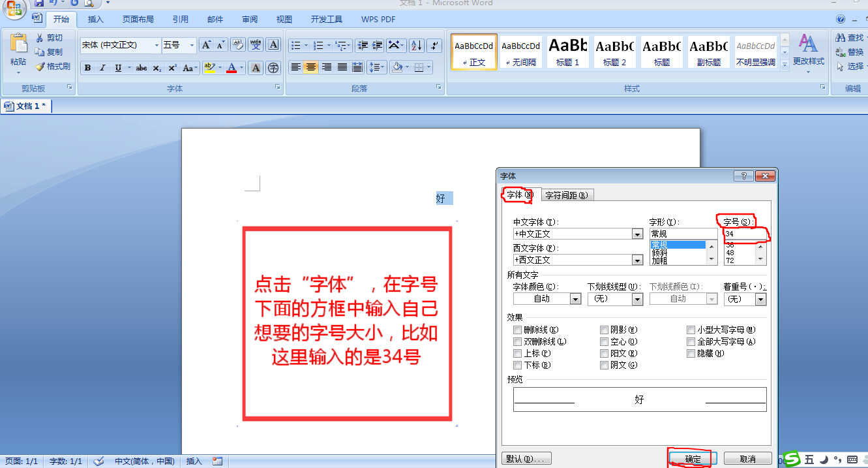This screenshot has width=868, height=468.
Task: Check the 隐藏 hidden checkbox
Action: point(691,354)
